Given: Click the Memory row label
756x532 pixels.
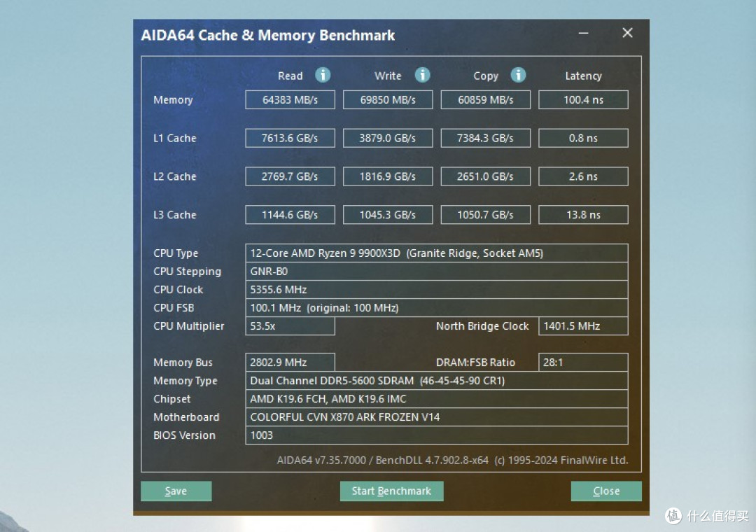Looking at the screenshot, I should 173,100.
